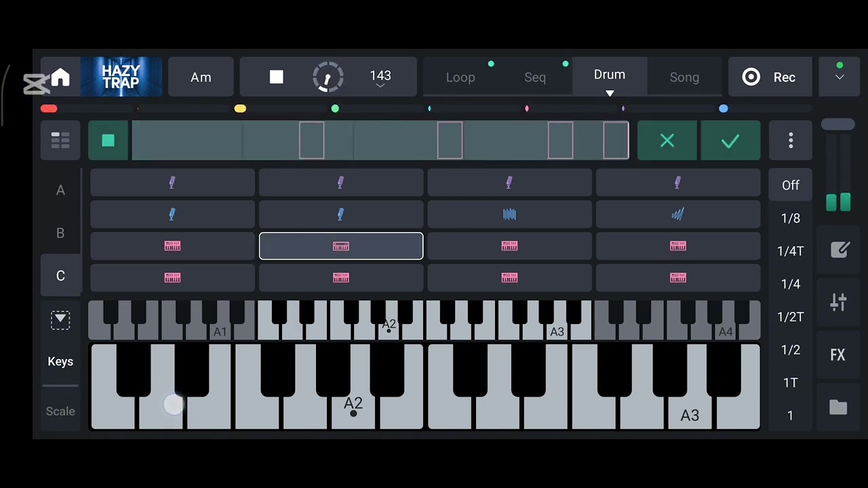Expand the top-right chevron menu
868x488 pixels.
[840, 77]
